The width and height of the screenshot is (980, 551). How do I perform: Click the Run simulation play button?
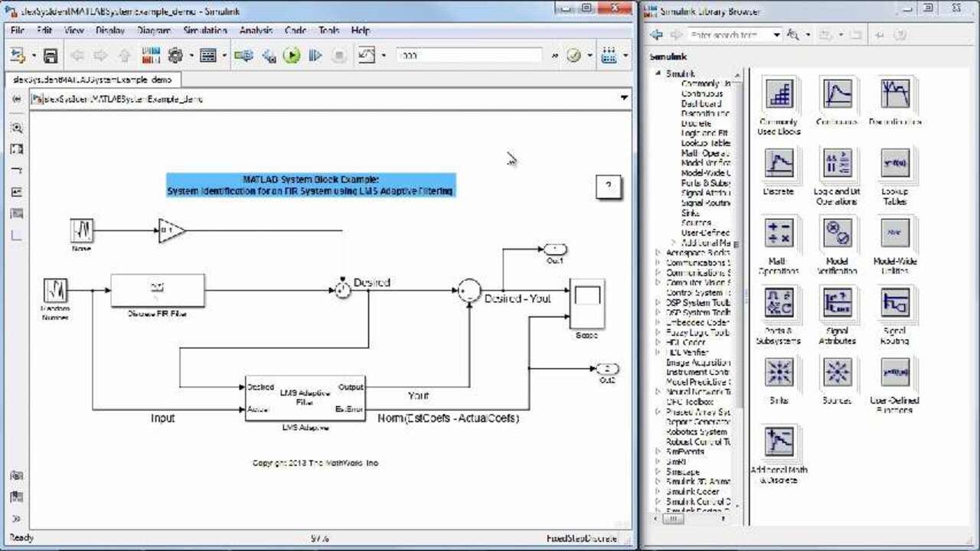(291, 55)
